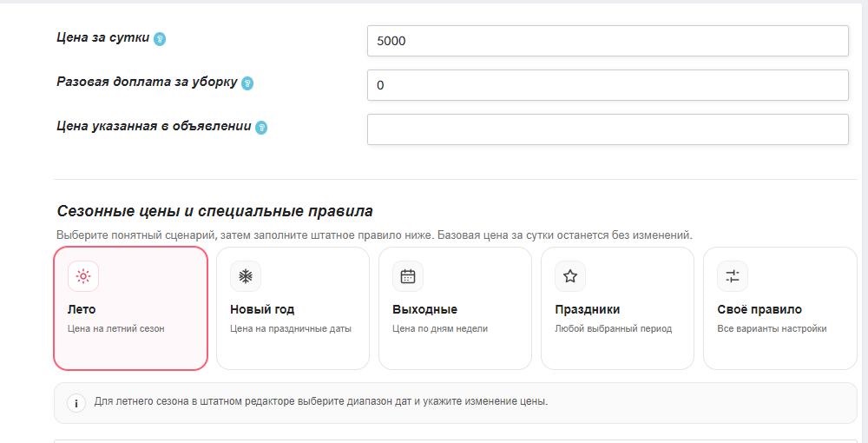Image resolution: width=868 pixels, height=443 pixels.
Task: Click the sun icon on Лето card
Action: tap(83, 276)
